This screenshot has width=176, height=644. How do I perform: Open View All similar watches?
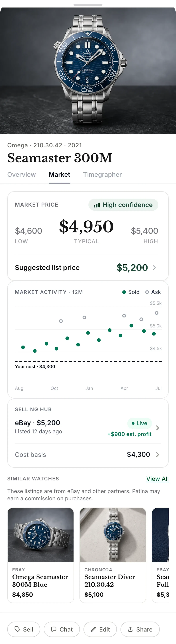pos(157,479)
